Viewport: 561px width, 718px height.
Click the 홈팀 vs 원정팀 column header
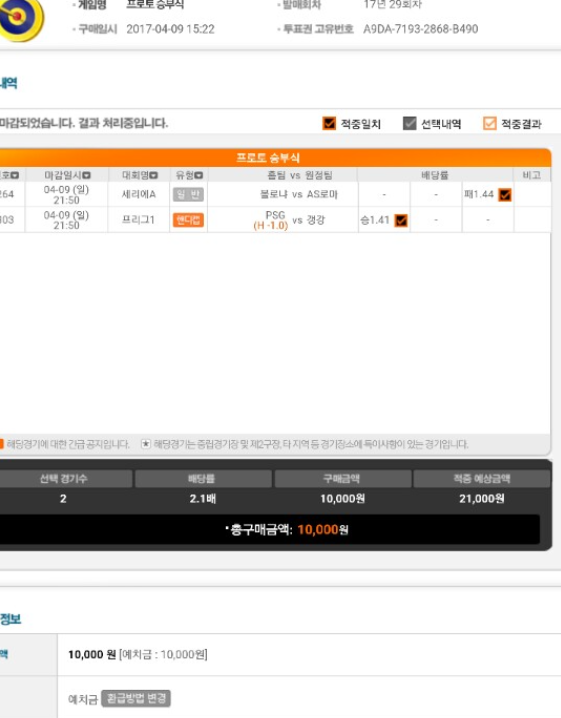pos(300,175)
